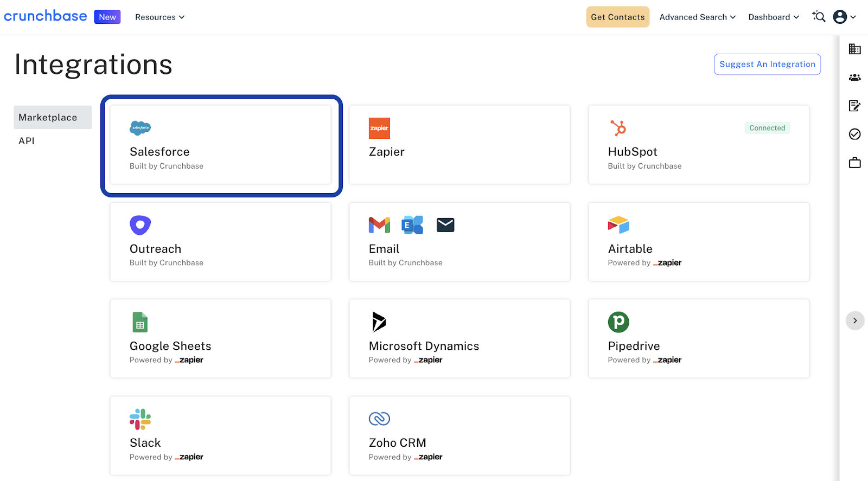Click the Zapier orange logo
This screenshot has width=868, height=481.
click(x=379, y=128)
